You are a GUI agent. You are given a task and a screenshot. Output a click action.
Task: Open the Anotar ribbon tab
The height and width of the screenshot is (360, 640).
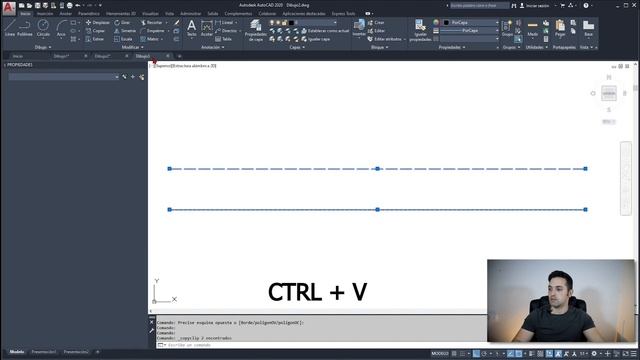[65, 13]
